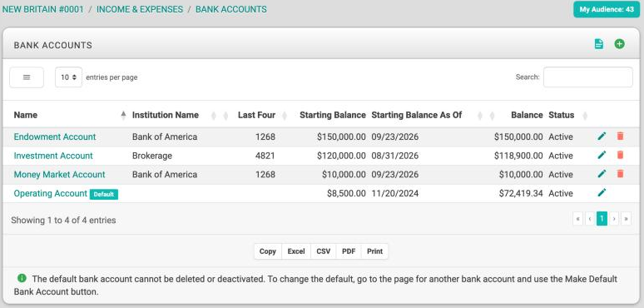Image resolution: width=644 pixels, height=308 pixels.
Task: Open the Money Market Account link
Action: [60, 175]
